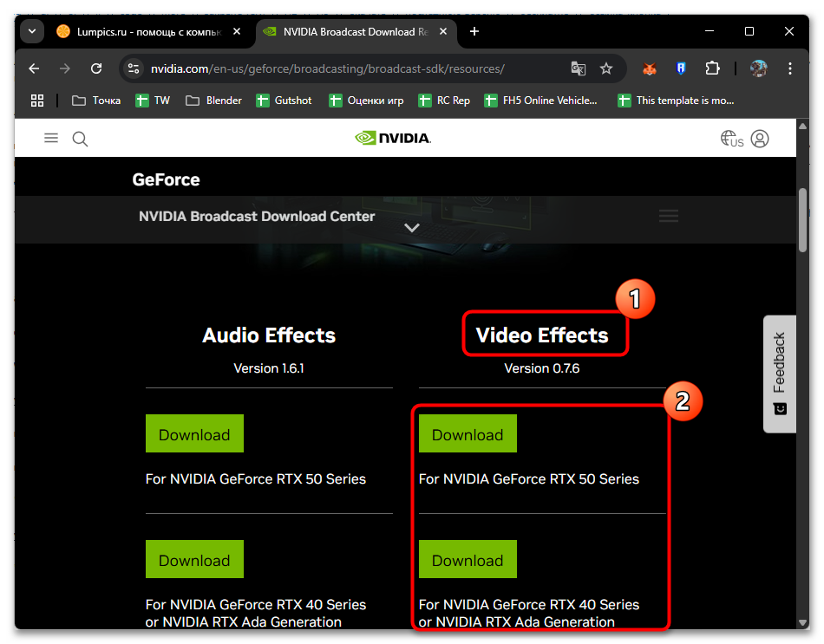Image resolution: width=824 pixels, height=644 pixels.
Task: Reload the current page
Action: [96, 68]
